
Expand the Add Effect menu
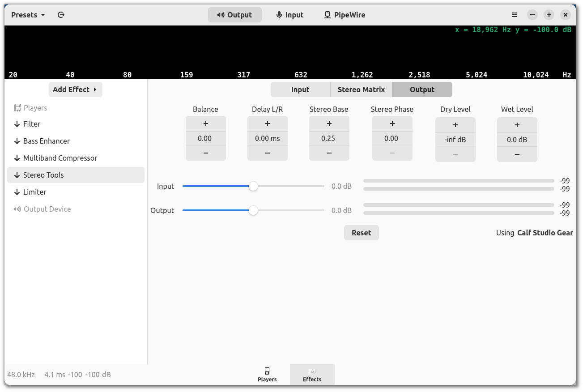point(75,89)
